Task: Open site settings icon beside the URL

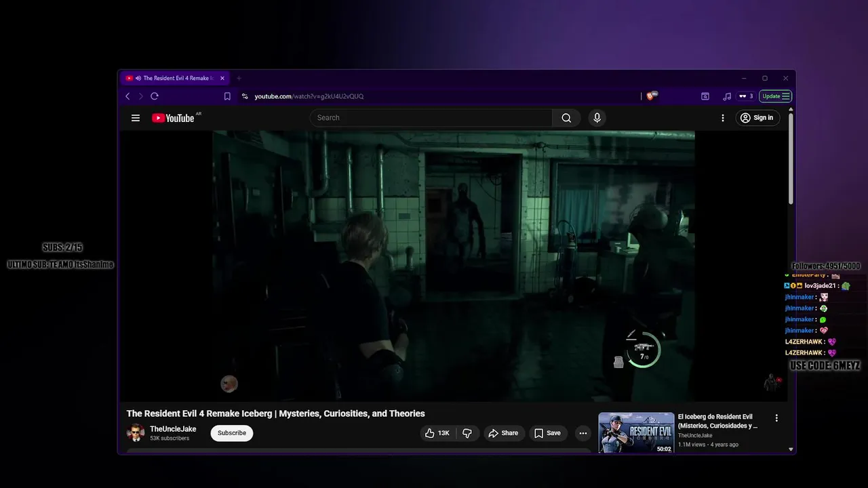Action: coord(245,96)
